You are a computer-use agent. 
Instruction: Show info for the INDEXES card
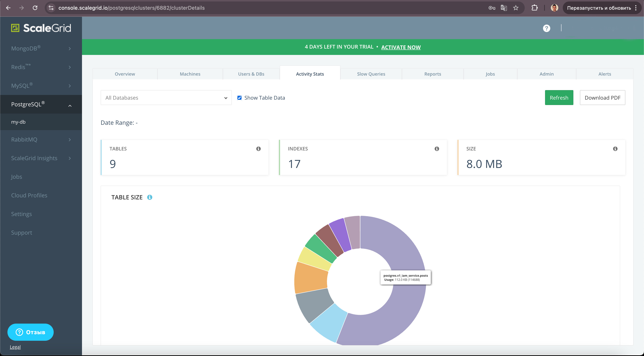[x=437, y=149]
